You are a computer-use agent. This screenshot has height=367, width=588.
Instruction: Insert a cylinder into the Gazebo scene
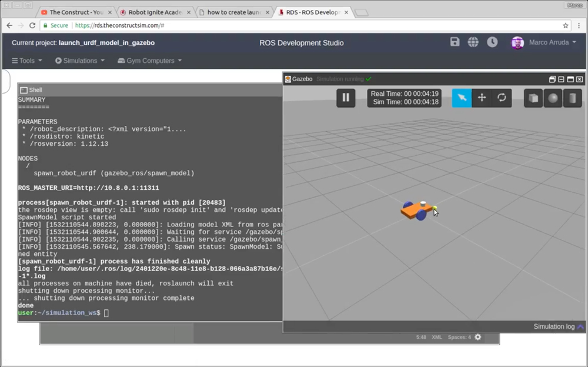click(573, 98)
